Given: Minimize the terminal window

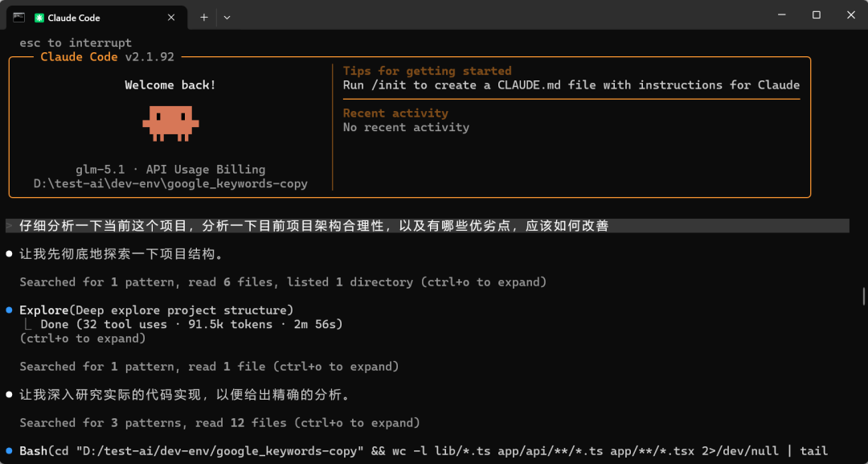Looking at the screenshot, I should pos(781,15).
